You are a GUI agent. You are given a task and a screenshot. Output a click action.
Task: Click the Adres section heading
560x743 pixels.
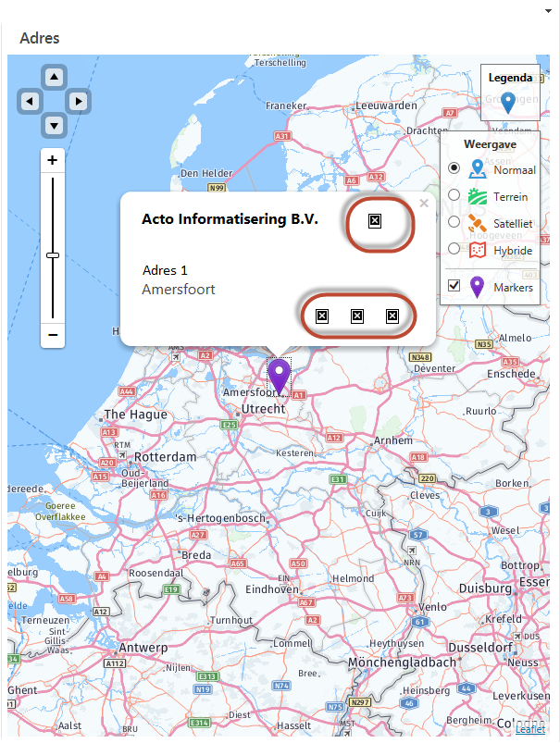point(40,38)
